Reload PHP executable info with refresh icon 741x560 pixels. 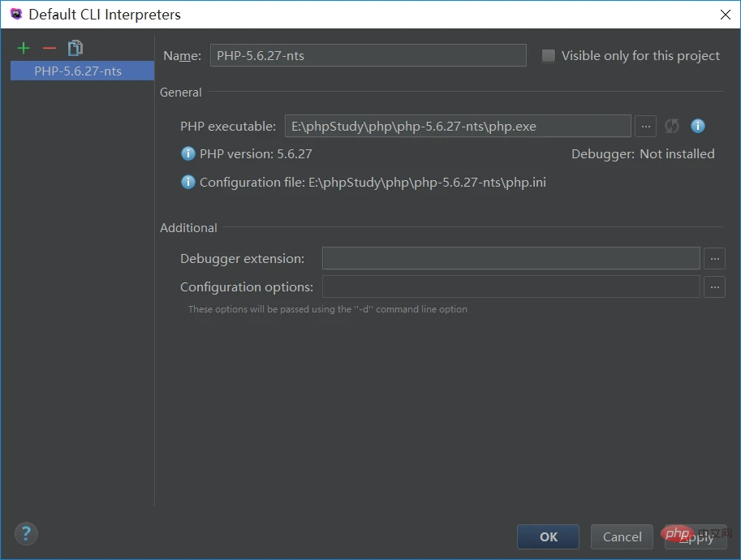click(671, 126)
